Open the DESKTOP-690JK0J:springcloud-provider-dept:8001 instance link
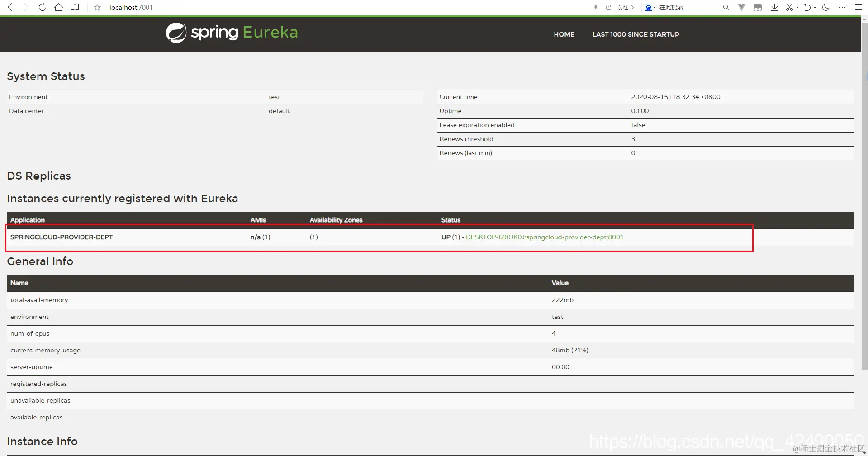This screenshot has width=868, height=456. tap(545, 237)
